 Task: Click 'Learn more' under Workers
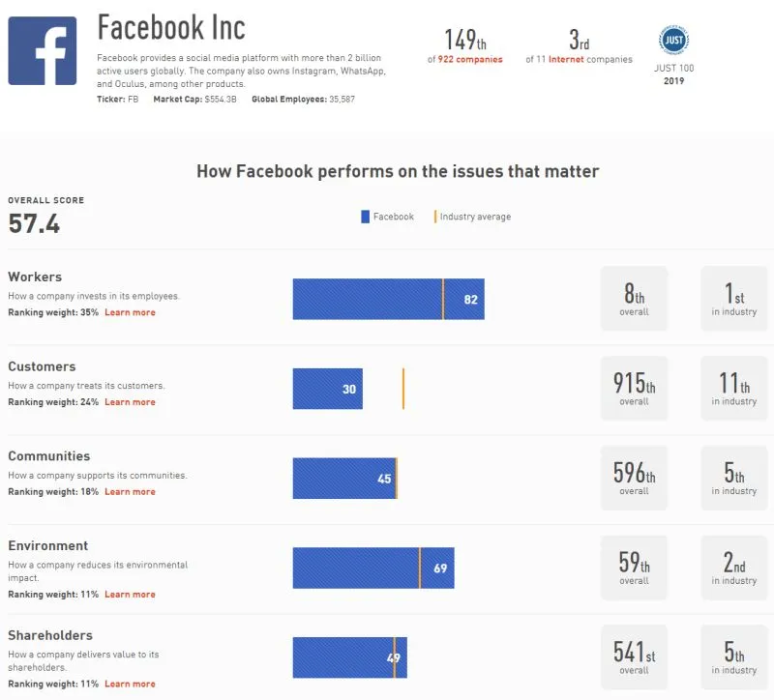(x=130, y=312)
